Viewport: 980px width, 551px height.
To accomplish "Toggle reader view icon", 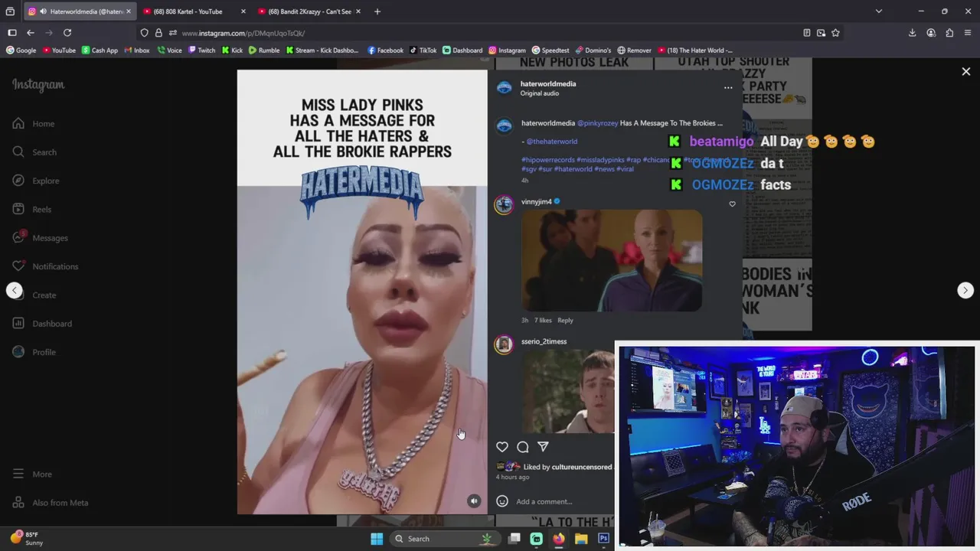I will (807, 33).
